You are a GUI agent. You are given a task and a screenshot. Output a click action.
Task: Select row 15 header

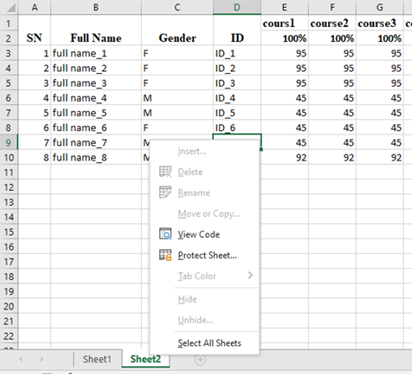pyautogui.click(x=9, y=232)
